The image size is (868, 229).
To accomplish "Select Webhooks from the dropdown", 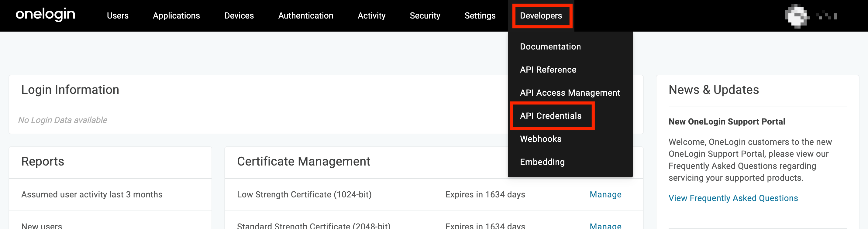I will (x=540, y=139).
